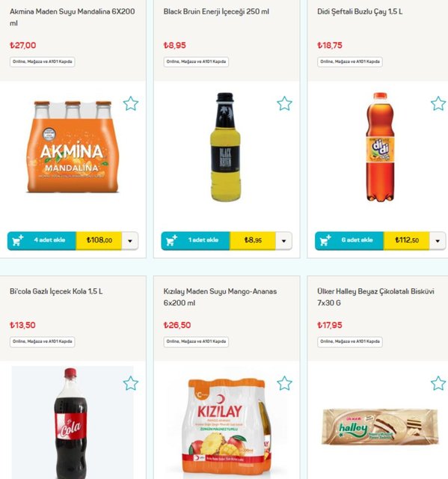Click favorite star for Kızılay Maden Suyu
This screenshot has width=448, height=479.
tap(284, 383)
